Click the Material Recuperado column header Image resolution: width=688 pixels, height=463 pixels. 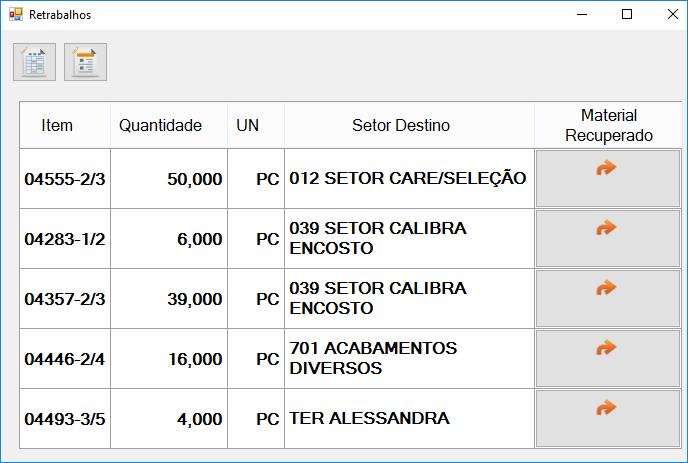[x=608, y=125]
